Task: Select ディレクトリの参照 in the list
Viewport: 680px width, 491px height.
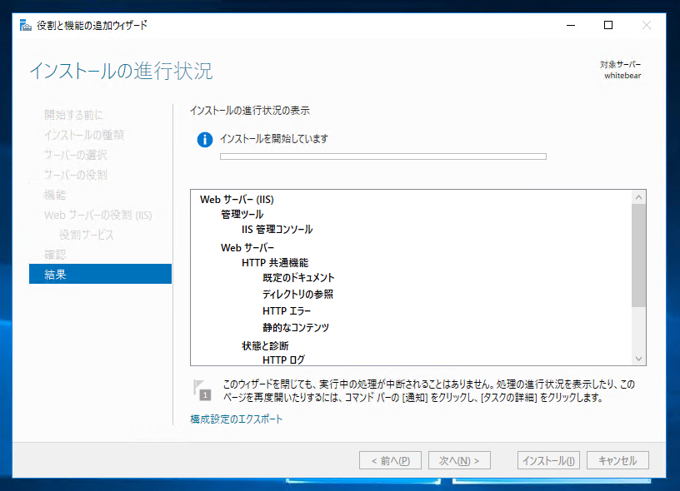Action: pos(298,295)
